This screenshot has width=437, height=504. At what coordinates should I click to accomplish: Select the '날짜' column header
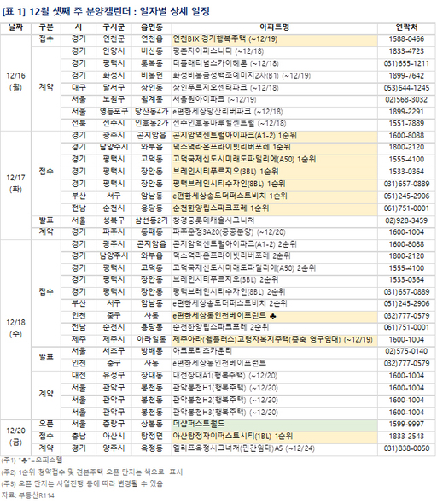(x=15, y=27)
